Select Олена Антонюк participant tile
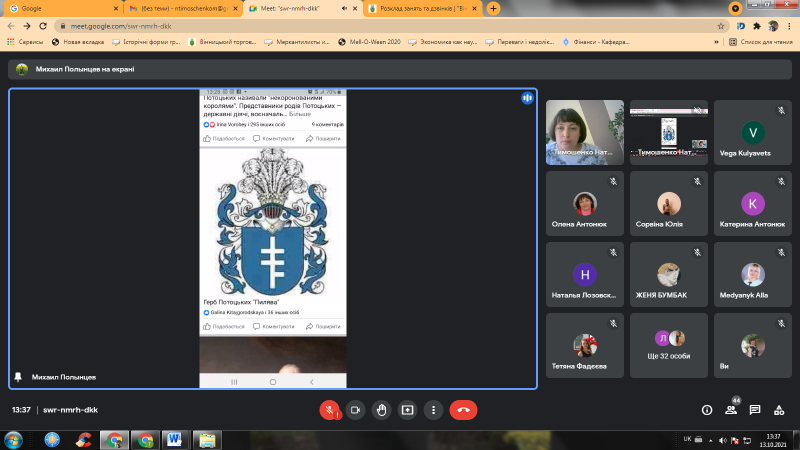 coord(585,203)
